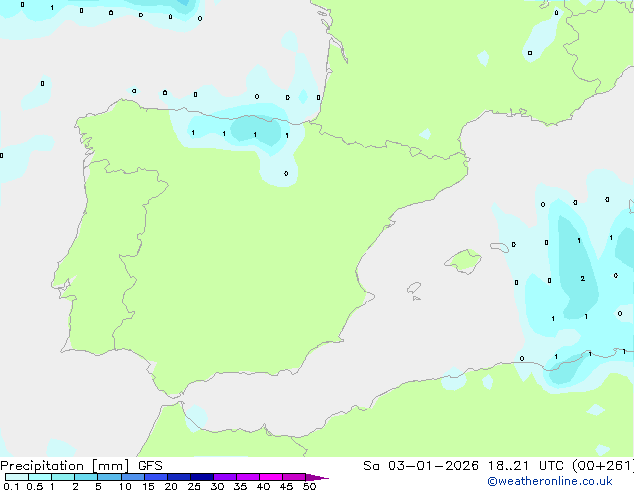This screenshot has height=490, width=634.
Task: Click the 5 mm legend color swatch
Action: (109, 477)
